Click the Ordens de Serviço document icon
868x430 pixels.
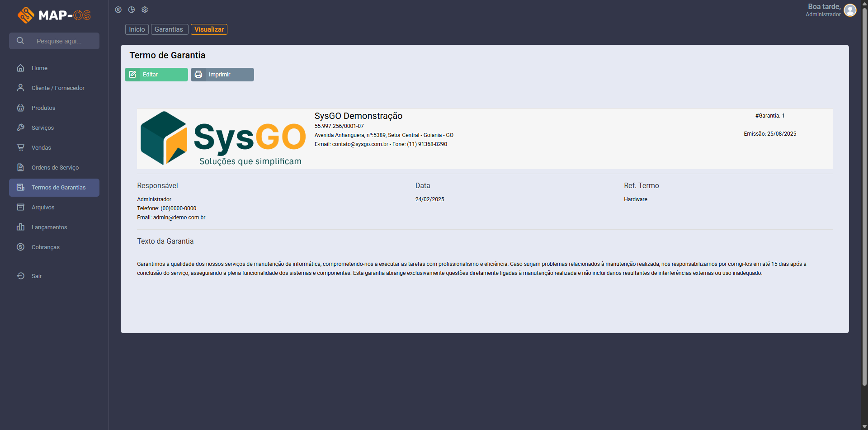[20, 167]
